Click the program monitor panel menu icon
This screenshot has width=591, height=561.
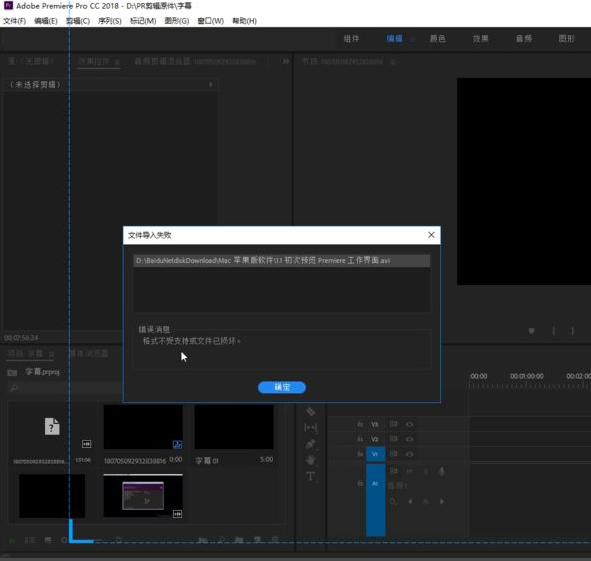click(393, 62)
